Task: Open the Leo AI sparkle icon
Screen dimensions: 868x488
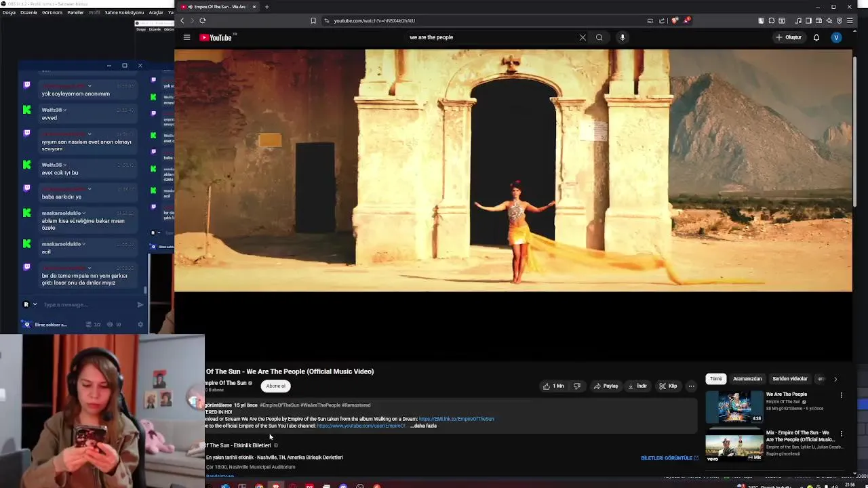Action: coord(829,20)
